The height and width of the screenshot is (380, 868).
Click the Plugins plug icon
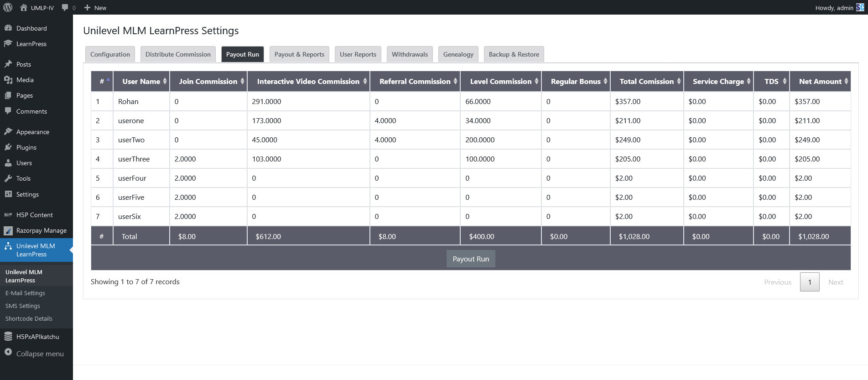pos(8,147)
